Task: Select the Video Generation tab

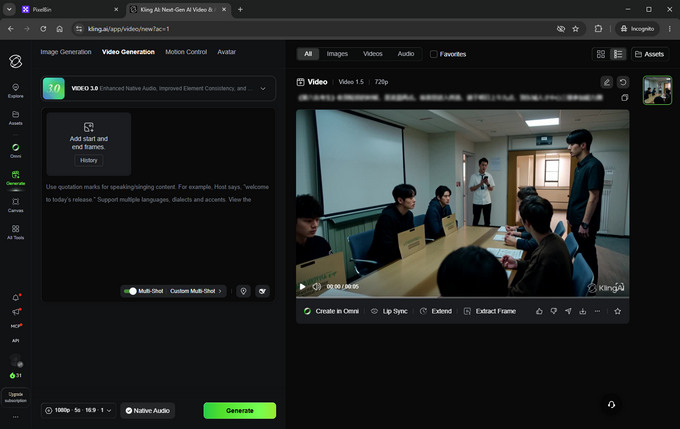Action: click(128, 52)
